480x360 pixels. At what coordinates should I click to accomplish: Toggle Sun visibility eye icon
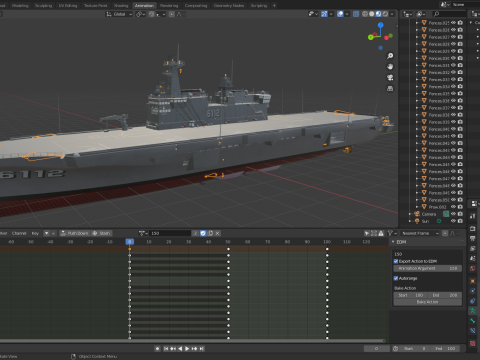[x=453, y=221]
